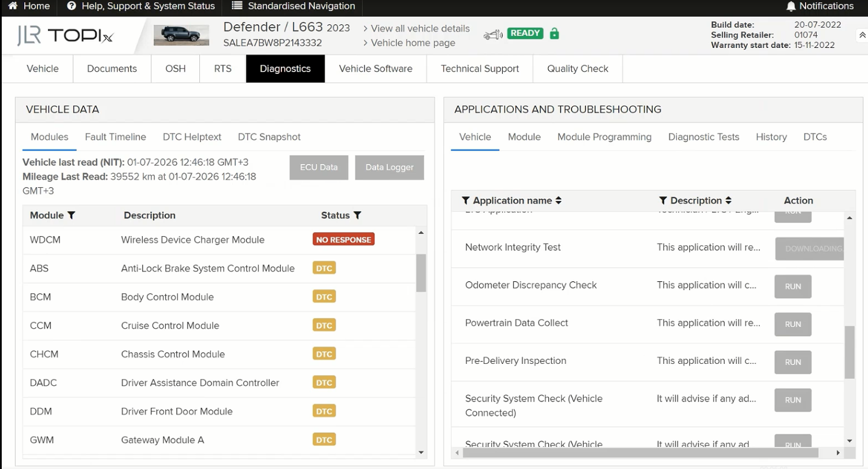The width and height of the screenshot is (868, 469).
Task: Click the DTC badge for DDM
Action: (324, 411)
